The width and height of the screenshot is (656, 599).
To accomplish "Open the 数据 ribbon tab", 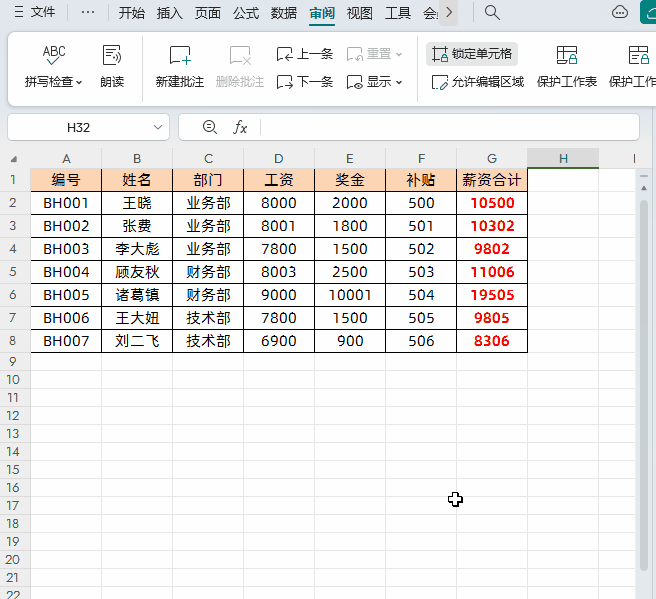I will (284, 13).
